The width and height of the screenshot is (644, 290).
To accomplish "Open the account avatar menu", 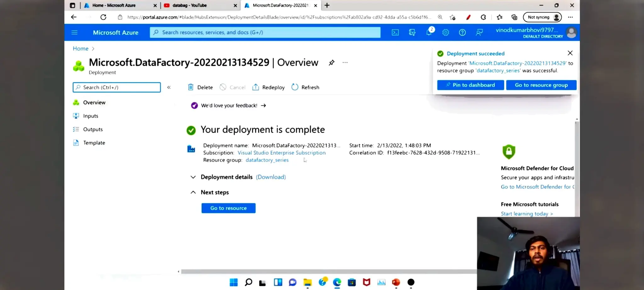I will (571, 33).
